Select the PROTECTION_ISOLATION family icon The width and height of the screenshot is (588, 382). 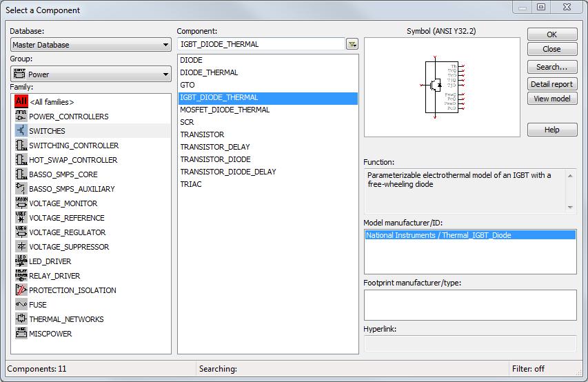tap(21, 290)
